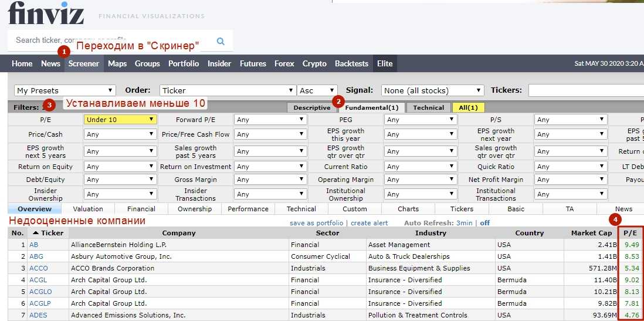Click the save as portfolio link

pos(316,223)
